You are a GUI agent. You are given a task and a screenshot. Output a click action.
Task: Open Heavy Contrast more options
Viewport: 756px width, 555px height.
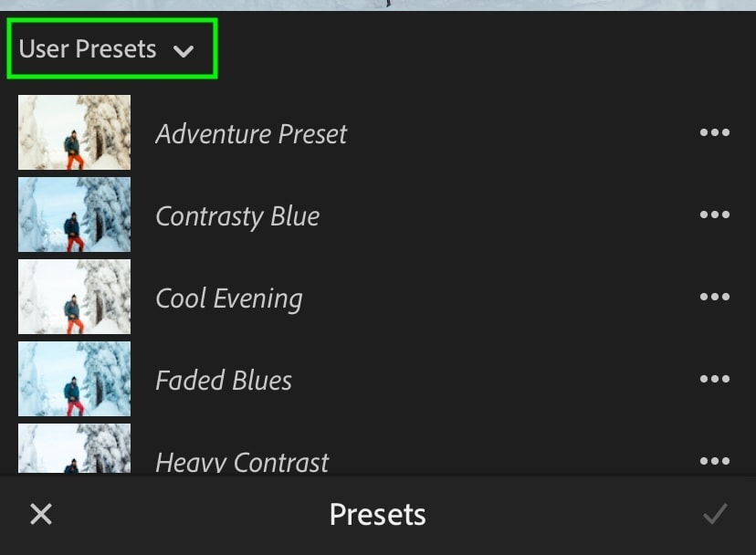tap(714, 462)
